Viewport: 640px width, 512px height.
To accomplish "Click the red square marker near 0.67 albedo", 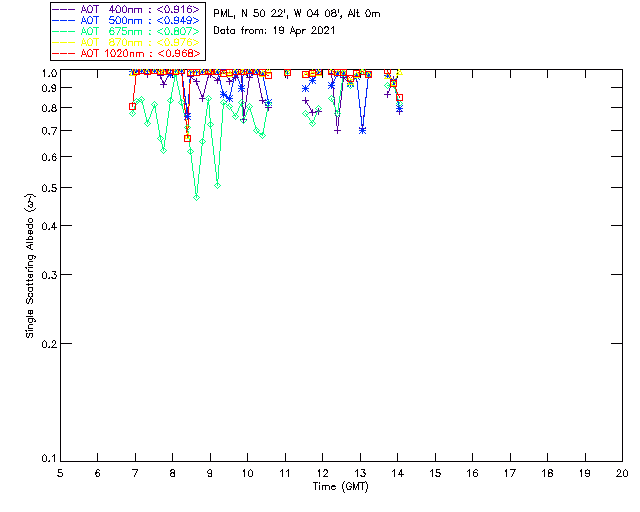I will [187, 138].
